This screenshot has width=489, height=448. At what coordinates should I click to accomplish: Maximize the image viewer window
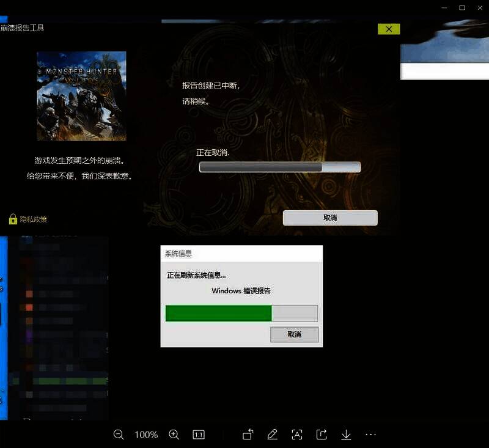pos(462,7)
